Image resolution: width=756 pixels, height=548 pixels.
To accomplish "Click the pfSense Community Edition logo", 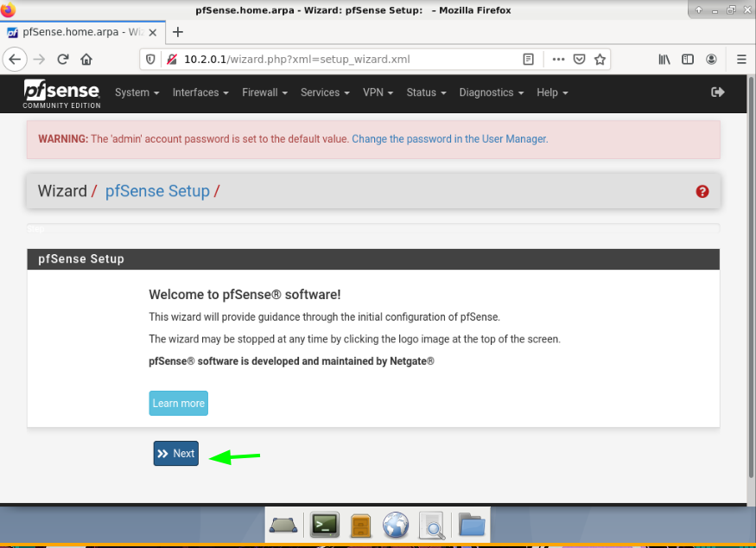I will pyautogui.click(x=61, y=93).
